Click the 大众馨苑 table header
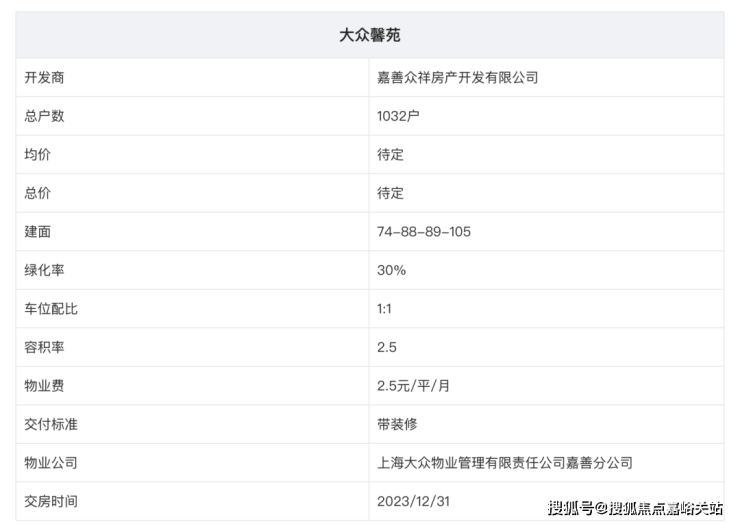This screenshot has height=524, width=740. click(x=370, y=35)
